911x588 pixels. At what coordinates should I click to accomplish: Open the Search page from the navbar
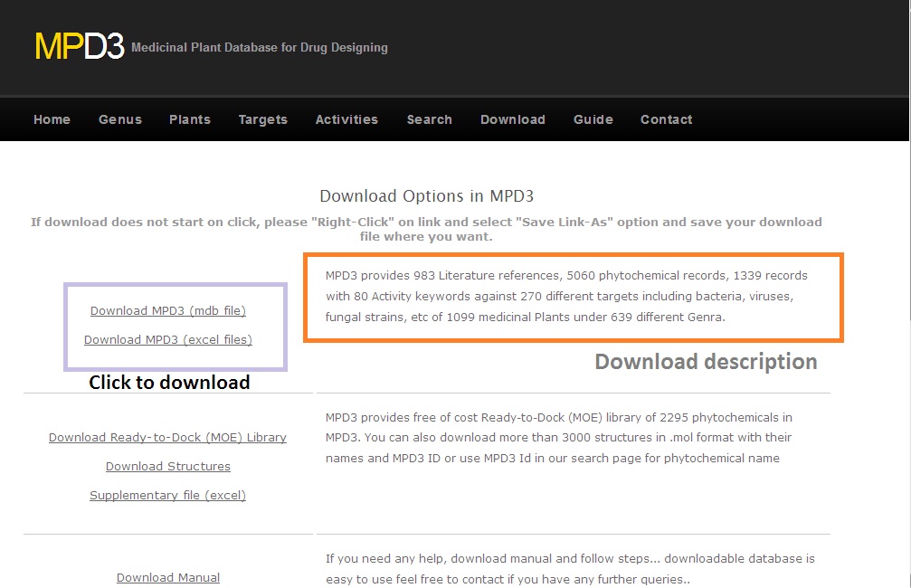[x=430, y=119]
